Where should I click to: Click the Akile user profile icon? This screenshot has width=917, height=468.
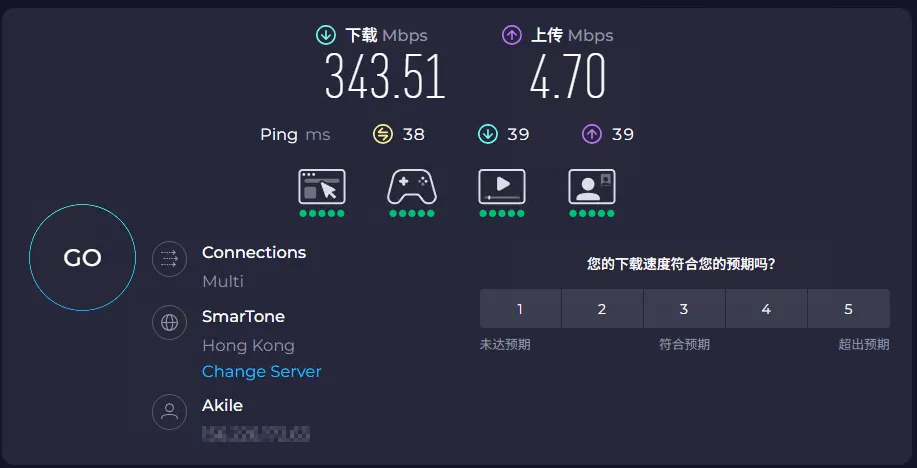170,412
